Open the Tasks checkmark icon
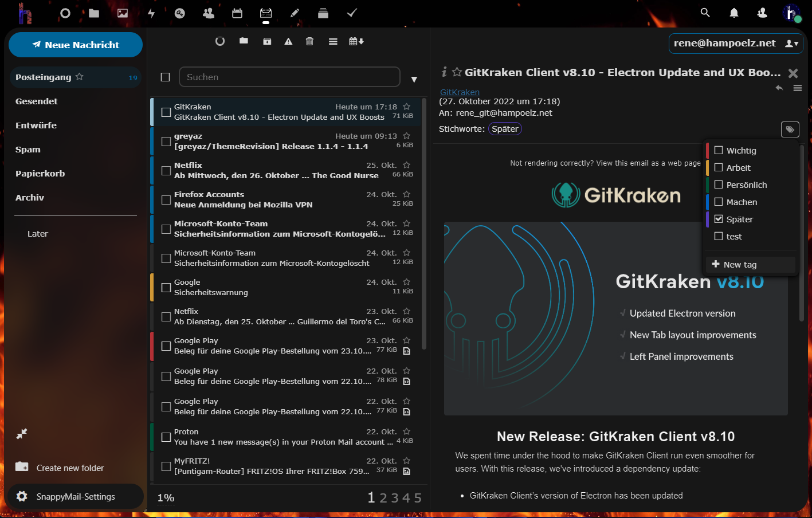812x518 pixels. click(352, 13)
